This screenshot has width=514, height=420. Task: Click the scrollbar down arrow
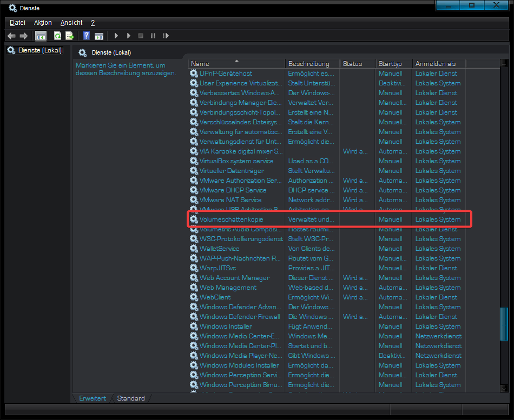pyautogui.click(x=504, y=388)
